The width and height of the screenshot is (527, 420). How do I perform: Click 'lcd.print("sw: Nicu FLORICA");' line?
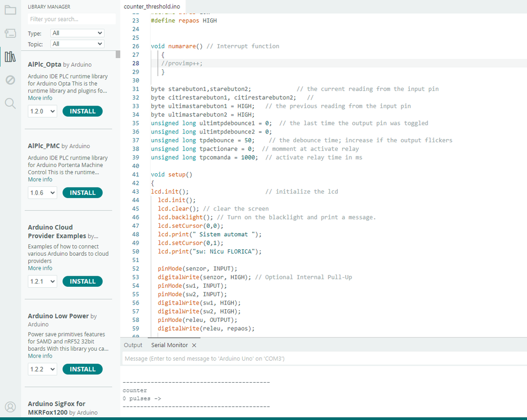click(x=210, y=251)
